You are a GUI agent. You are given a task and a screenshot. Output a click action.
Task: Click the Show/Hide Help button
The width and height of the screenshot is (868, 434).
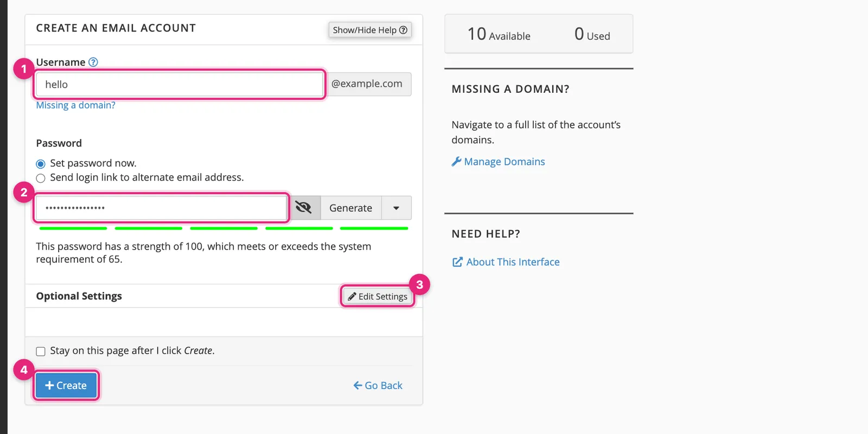pos(370,30)
